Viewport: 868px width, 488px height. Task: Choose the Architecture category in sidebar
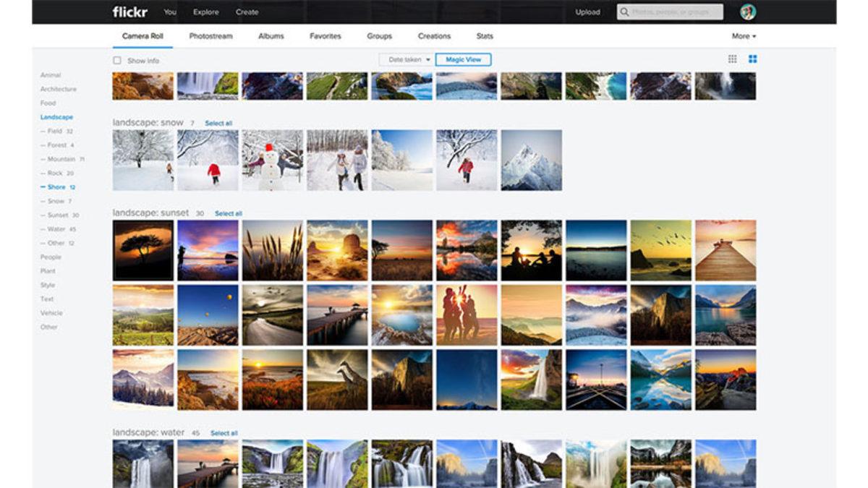tap(58, 89)
